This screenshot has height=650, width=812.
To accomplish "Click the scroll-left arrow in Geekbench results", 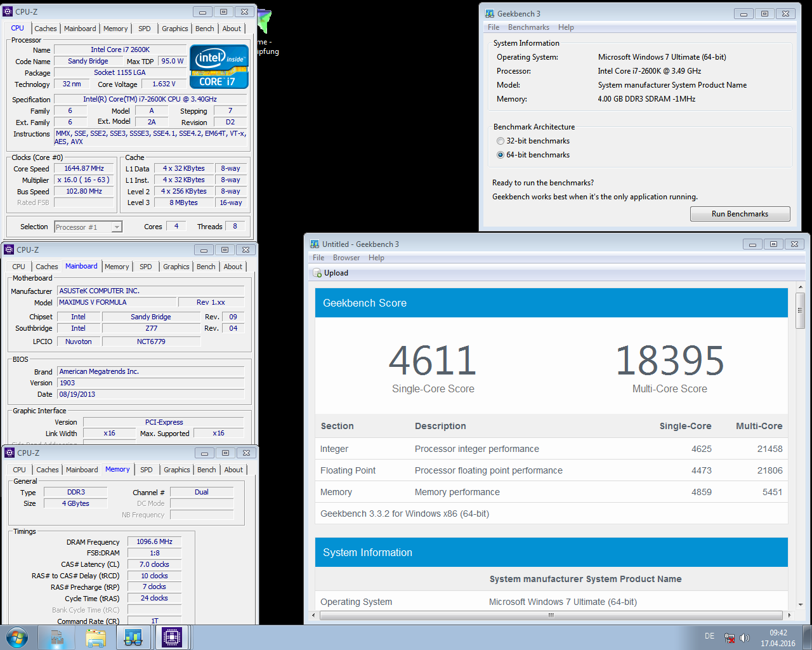I will tap(313, 615).
